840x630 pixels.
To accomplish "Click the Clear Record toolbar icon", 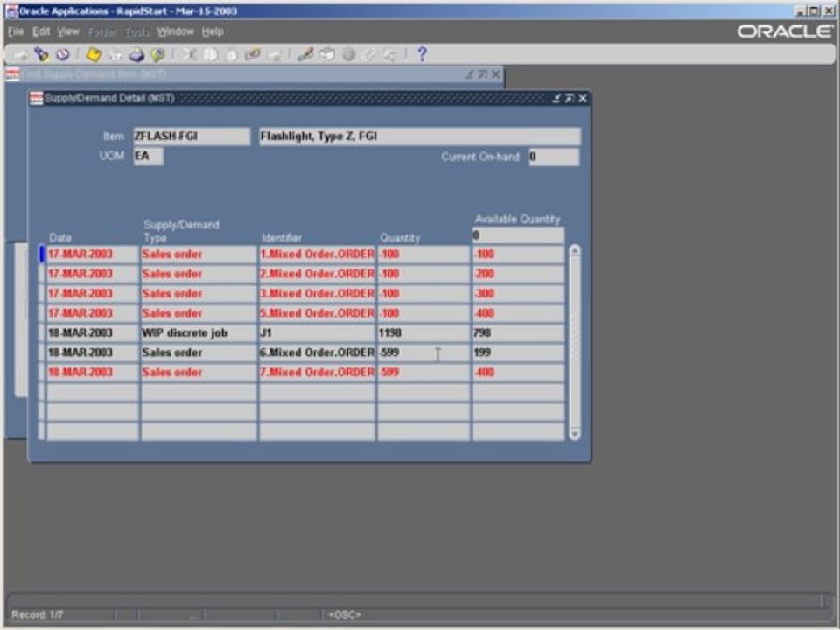I will (x=252, y=54).
